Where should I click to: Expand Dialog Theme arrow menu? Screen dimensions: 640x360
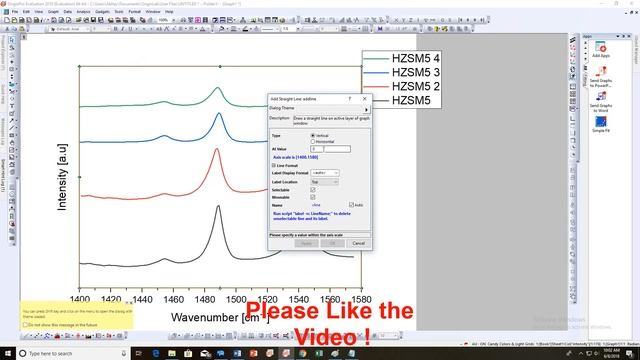(366, 110)
